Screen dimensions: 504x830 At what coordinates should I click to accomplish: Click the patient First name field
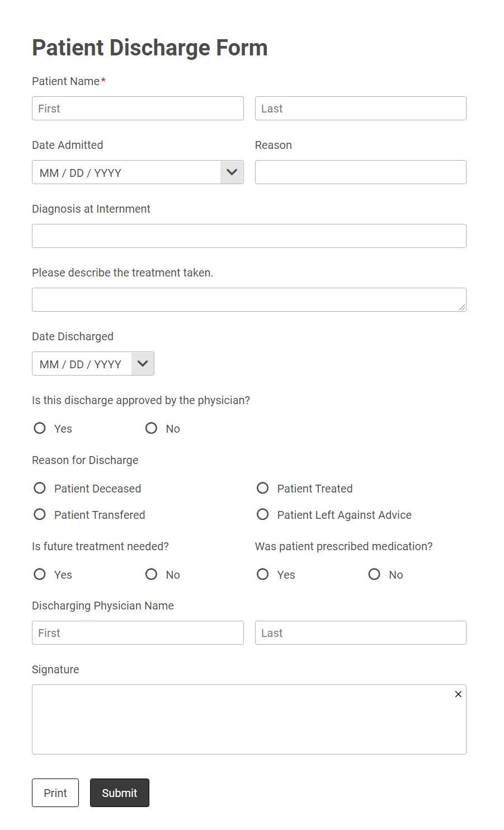click(x=138, y=108)
